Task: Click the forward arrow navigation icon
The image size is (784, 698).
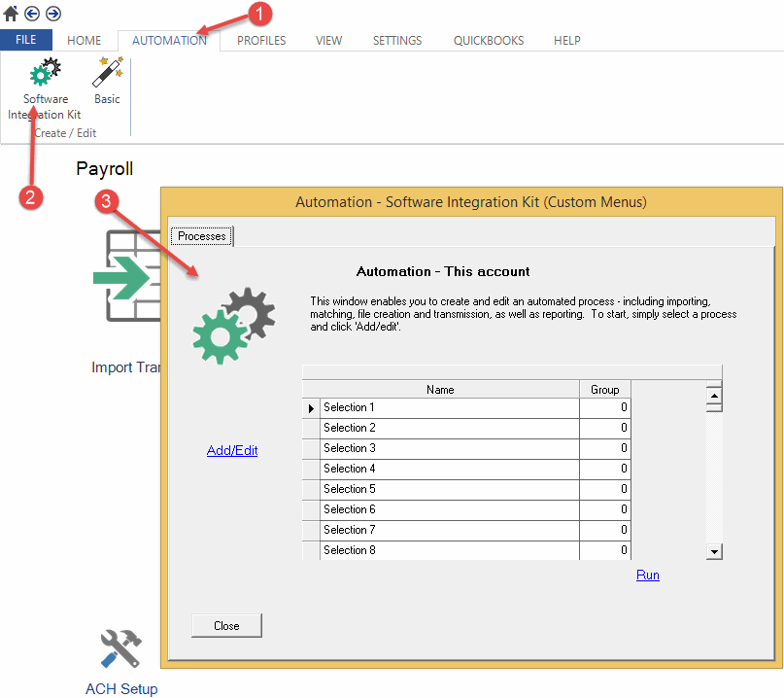Action: pyautogui.click(x=52, y=14)
